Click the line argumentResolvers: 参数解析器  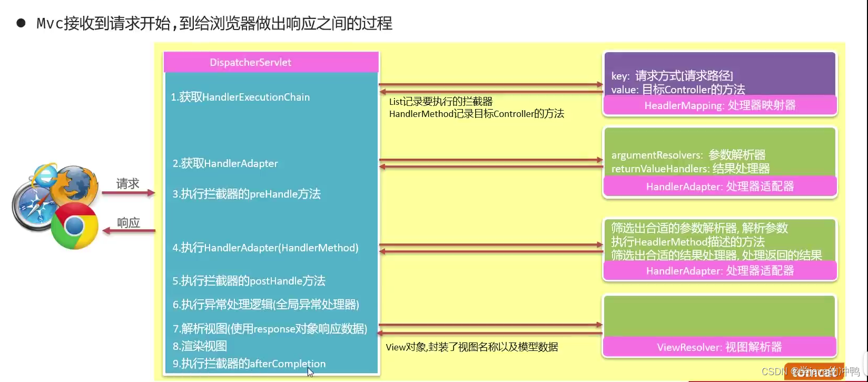[688, 155]
